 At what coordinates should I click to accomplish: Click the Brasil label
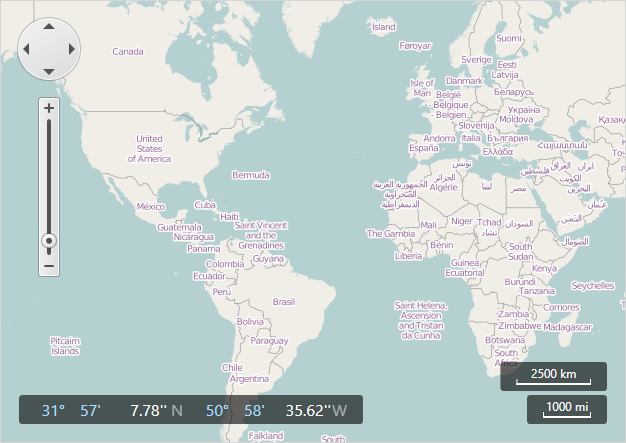point(284,302)
